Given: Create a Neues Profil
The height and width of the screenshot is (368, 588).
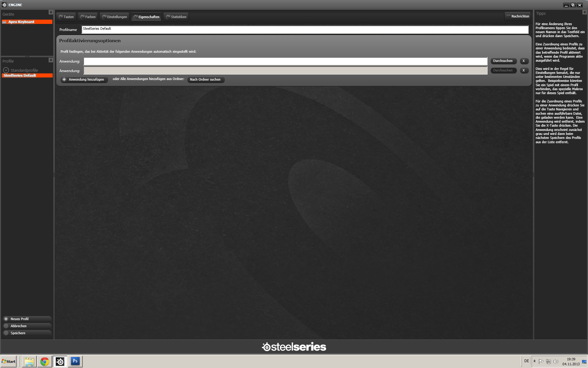Looking at the screenshot, I should pos(27,319).
